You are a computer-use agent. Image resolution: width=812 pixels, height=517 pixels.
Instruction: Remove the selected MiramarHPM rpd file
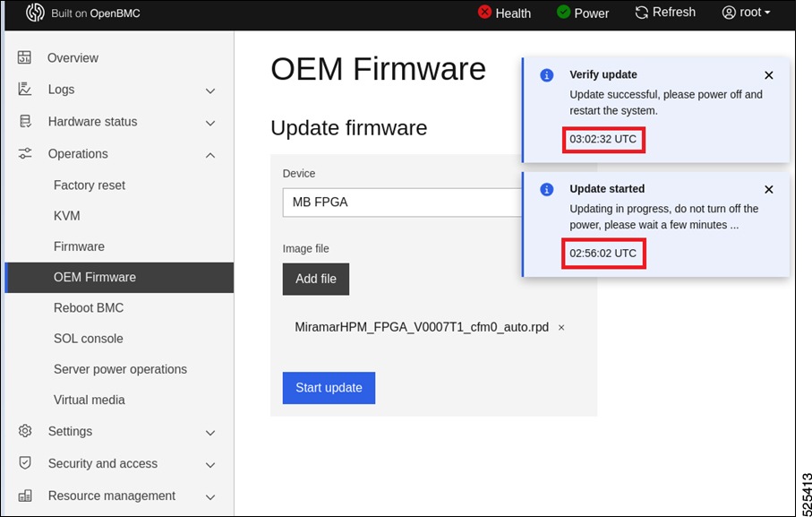pos(561,328)
